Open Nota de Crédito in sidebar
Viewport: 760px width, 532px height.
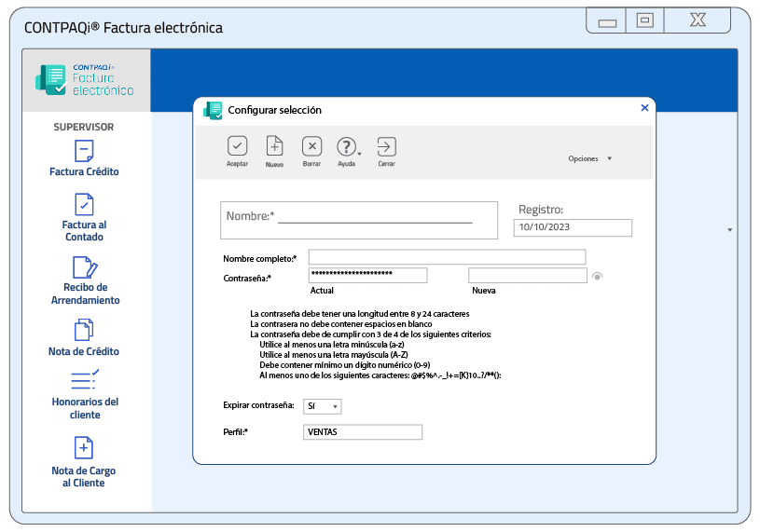click(84, 337)
